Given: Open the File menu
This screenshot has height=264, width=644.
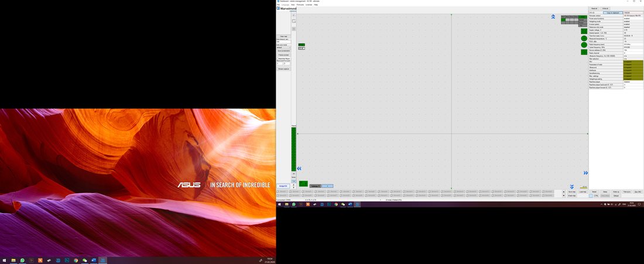Looking at the screenshot, I should pyautogui.click(x=278, y=5).
